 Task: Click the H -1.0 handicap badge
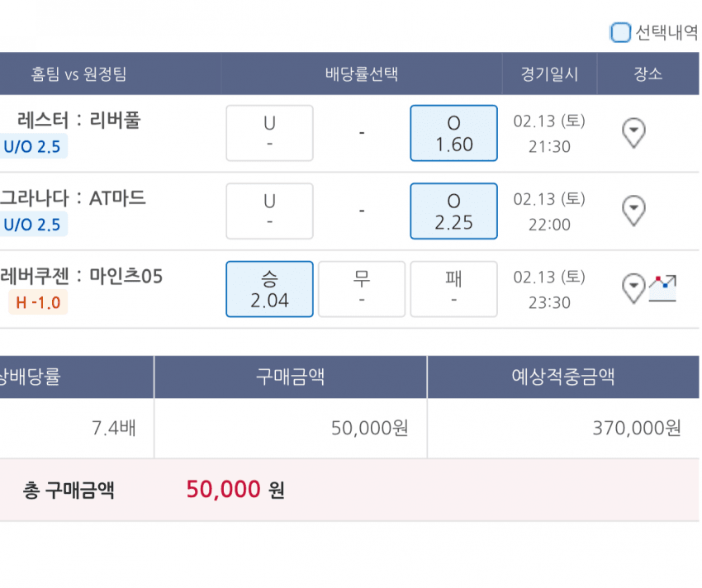[x=38, y=303]
